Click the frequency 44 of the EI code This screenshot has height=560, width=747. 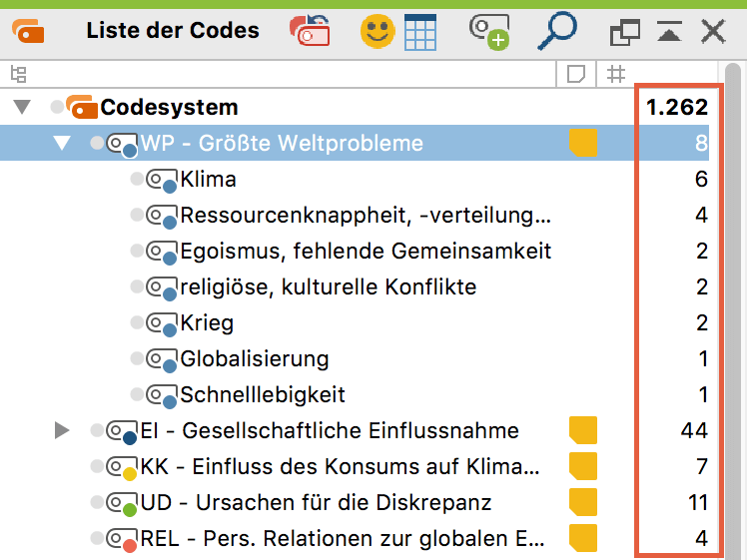pos(694,431)
